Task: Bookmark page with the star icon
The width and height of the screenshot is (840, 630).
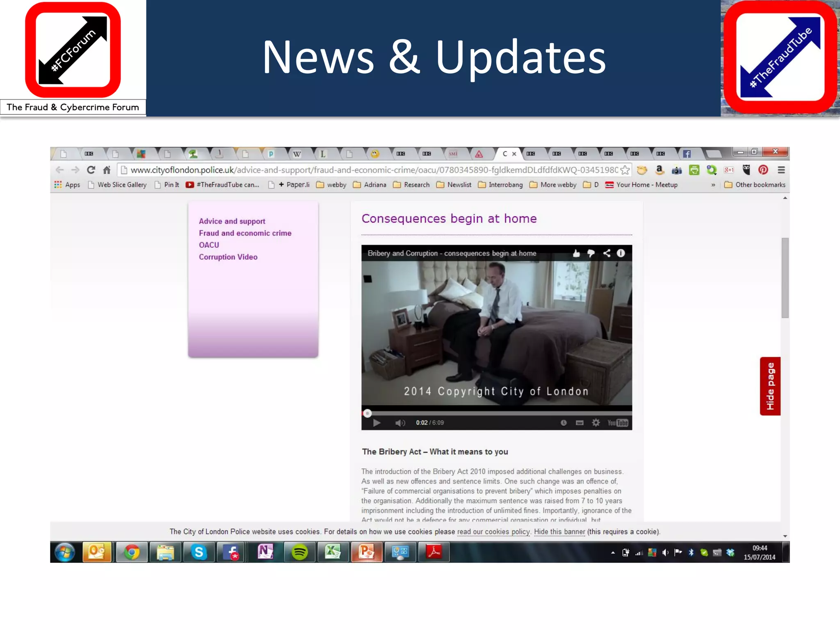Action: point(625,170)
